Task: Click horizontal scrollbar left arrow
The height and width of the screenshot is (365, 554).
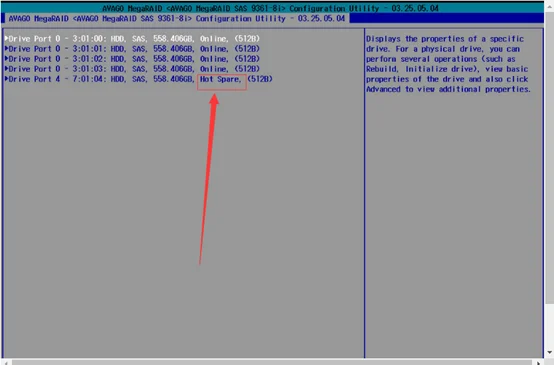Action: (x=6, y=363)
